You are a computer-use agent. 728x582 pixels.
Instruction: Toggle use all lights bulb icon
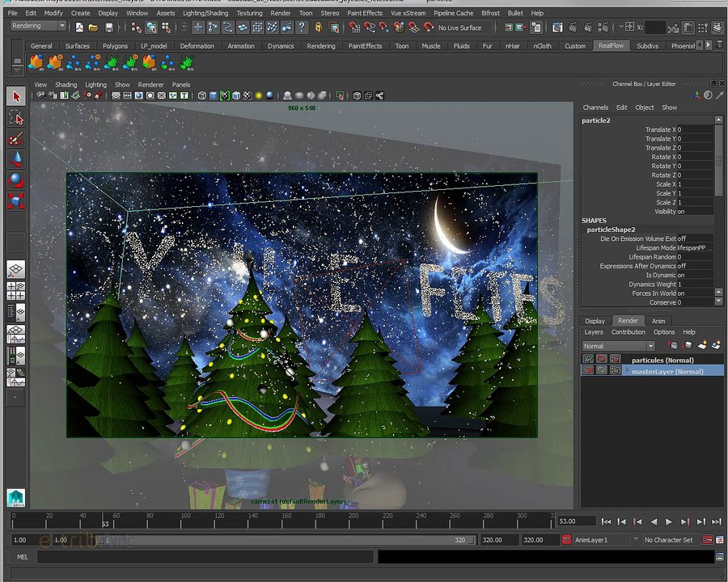tap(259, 95)
